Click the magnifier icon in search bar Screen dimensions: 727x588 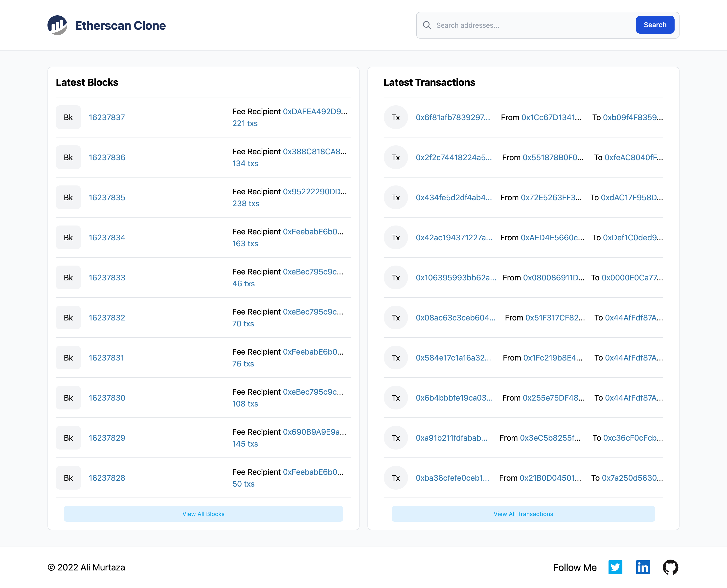[x=427, y=25]
